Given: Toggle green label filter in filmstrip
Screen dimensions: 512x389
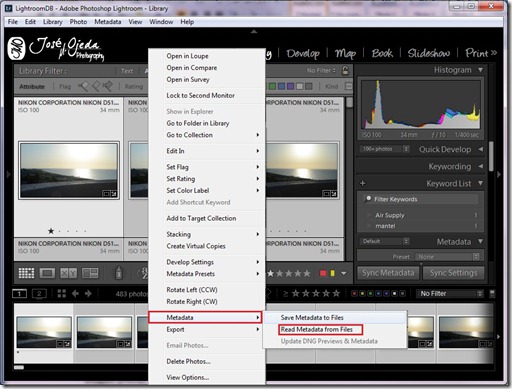Looking at the screenshot, I should point(370,294).
